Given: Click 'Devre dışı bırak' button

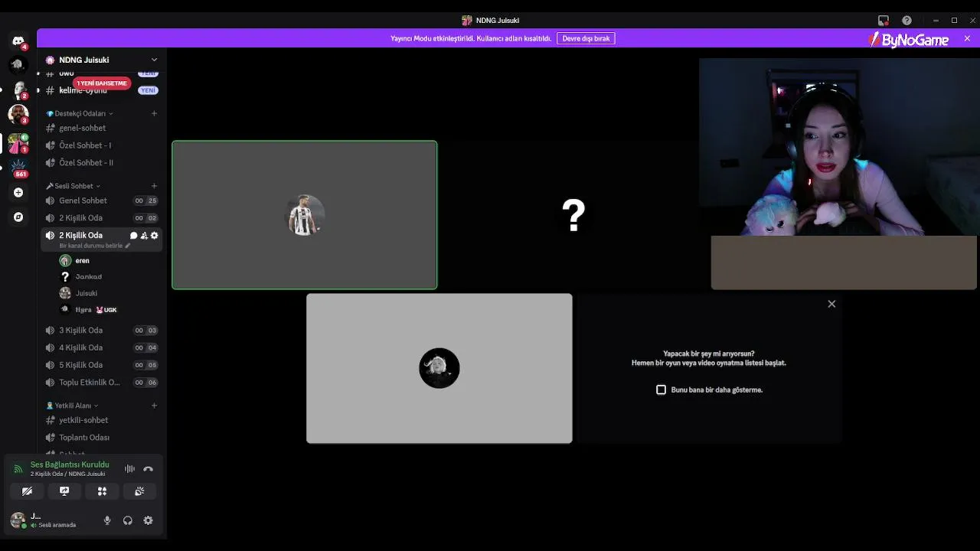Looking at the screenshot, I should (586, 38).
